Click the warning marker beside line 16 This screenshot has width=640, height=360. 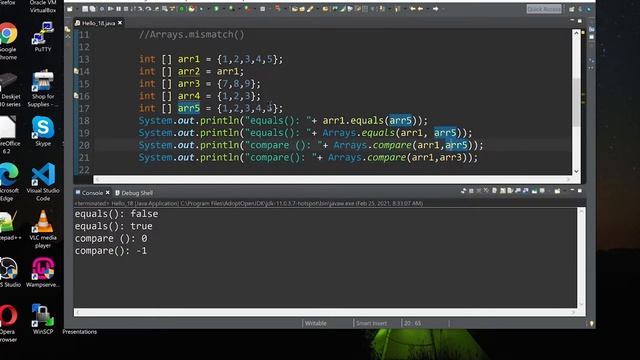pos(76,96)
